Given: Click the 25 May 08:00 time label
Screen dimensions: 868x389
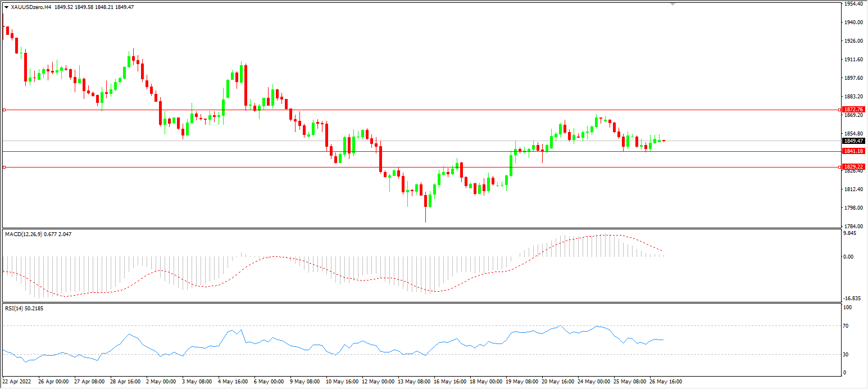Looking at the screenshot, I should point(629,382).
